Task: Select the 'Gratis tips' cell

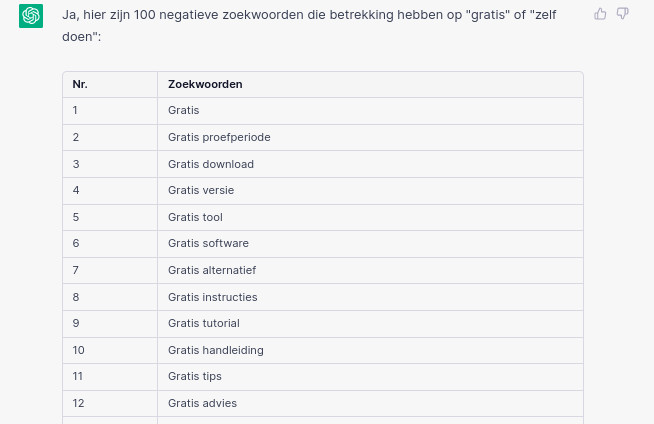Action: pyautogui.click(x=370, y=376)
